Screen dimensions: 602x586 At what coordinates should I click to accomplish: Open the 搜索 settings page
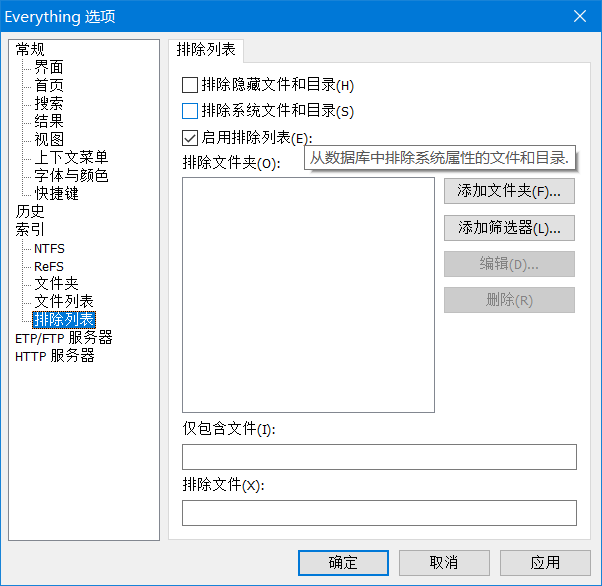point(49,103)
